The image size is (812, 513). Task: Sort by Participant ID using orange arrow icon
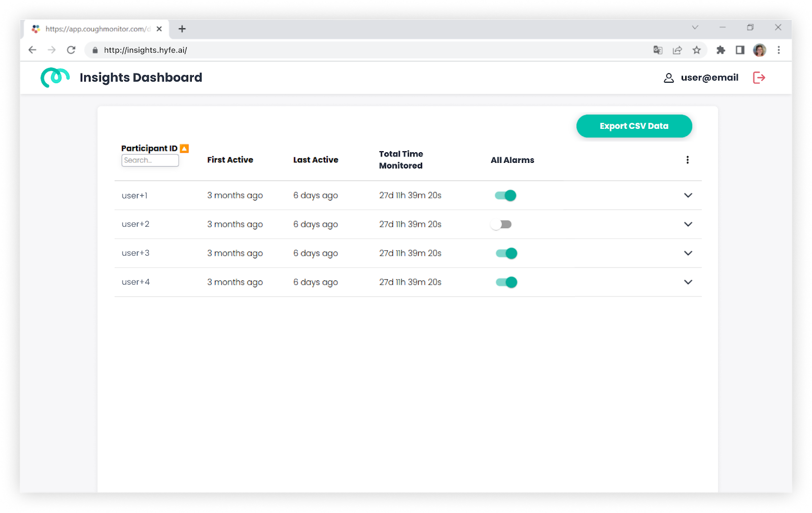pyautogui.click(x=185, y=148)
